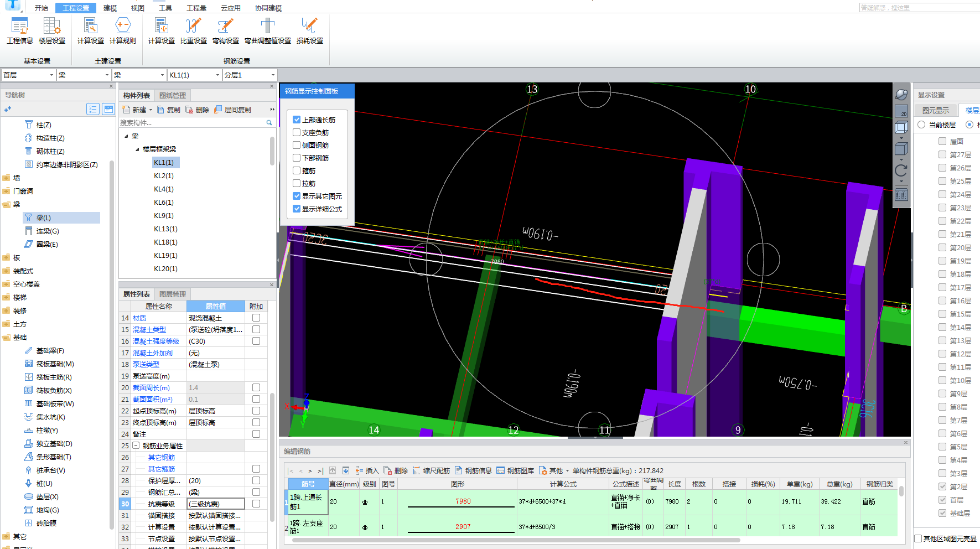This screenshot has height=549, width=980.
Task: Collapse 楼层框架梁 tree node
Action: coord(137,149)
